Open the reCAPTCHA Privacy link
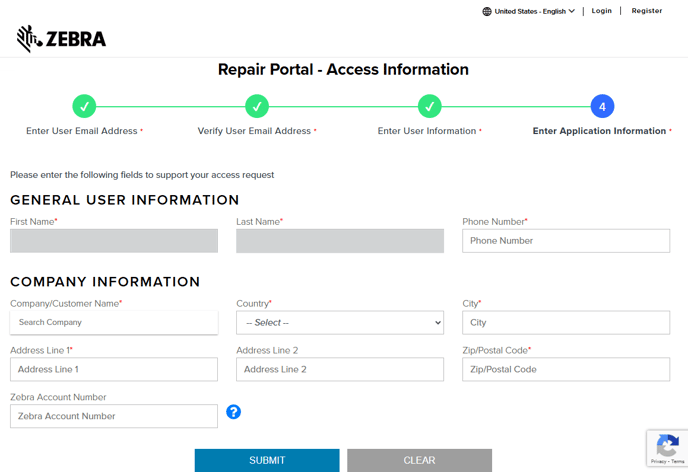Viewport: 688px width, 472px height. (x=658, y=461)
